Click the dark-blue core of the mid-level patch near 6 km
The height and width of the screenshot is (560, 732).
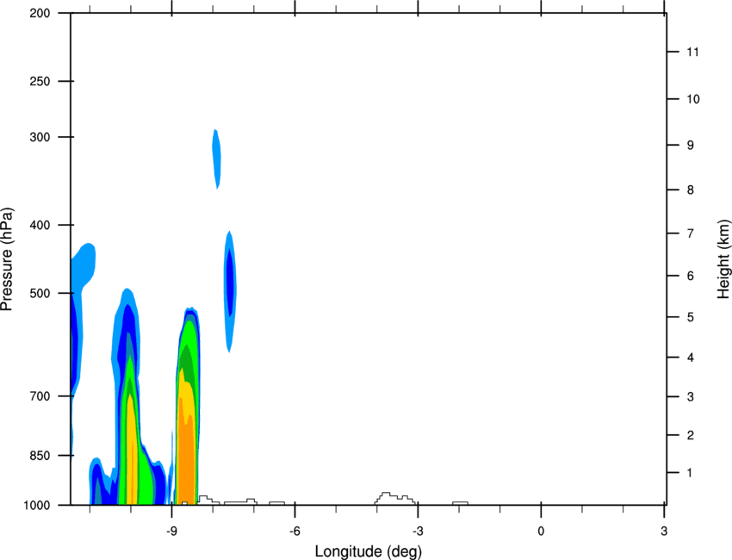(229, 282)
